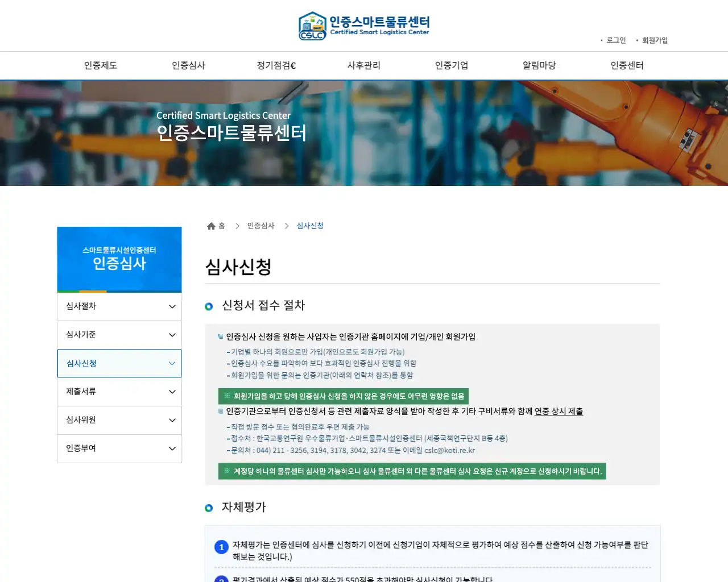Image resolution: width=728 pixels, height=582 pixels.
Task: Click the home icon in breadcrumb
Action: (x=212, y=226)
